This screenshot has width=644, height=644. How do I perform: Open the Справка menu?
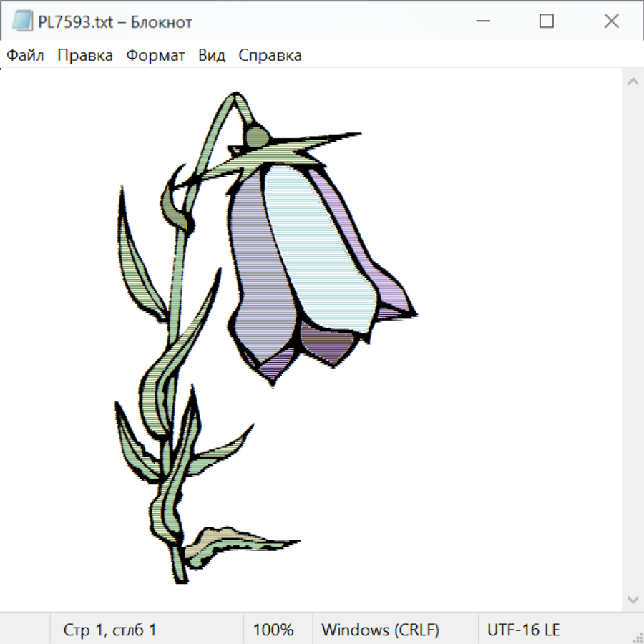point(270,56)
